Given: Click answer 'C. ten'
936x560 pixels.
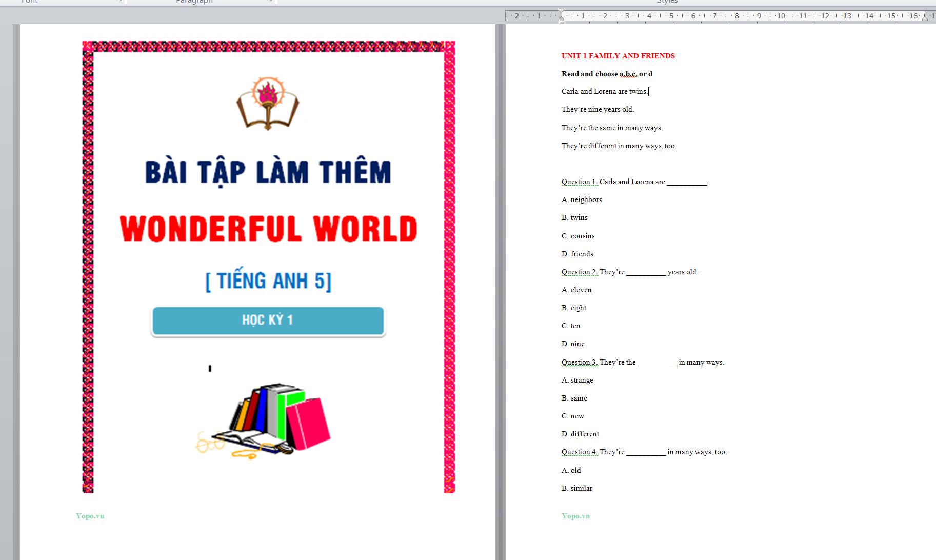Looking at the screenshot, I should pos(571,326).
